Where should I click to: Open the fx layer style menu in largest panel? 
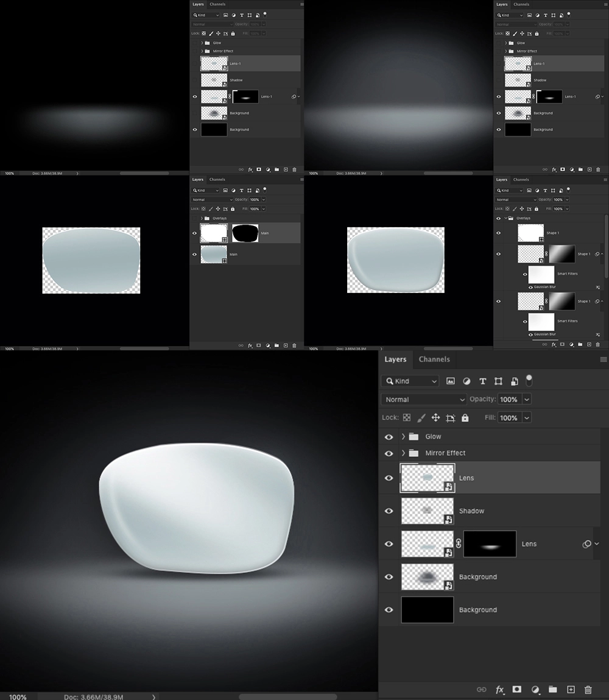click(499, 690)
